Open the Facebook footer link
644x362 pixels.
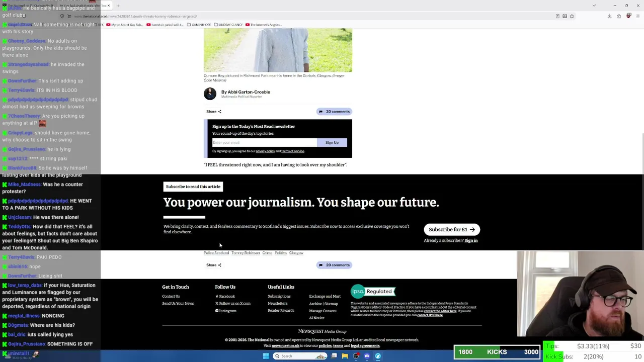click(x=225, y=297)
